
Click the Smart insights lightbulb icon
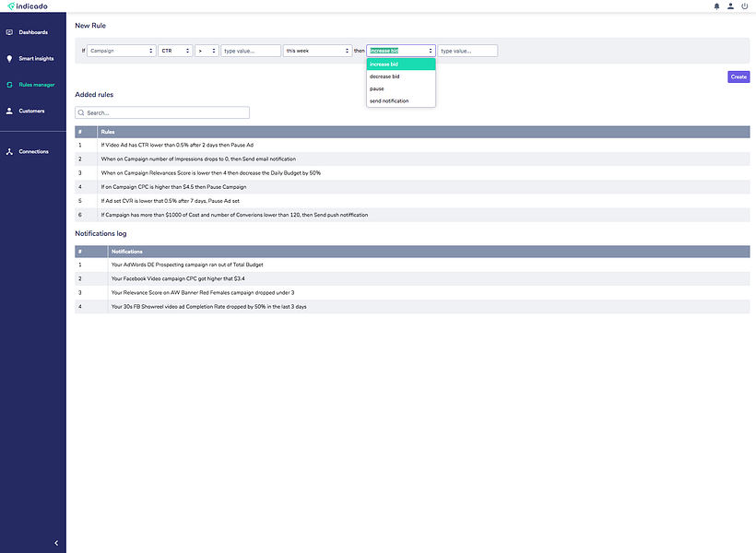pyautogui.click(x=9, y=58)
